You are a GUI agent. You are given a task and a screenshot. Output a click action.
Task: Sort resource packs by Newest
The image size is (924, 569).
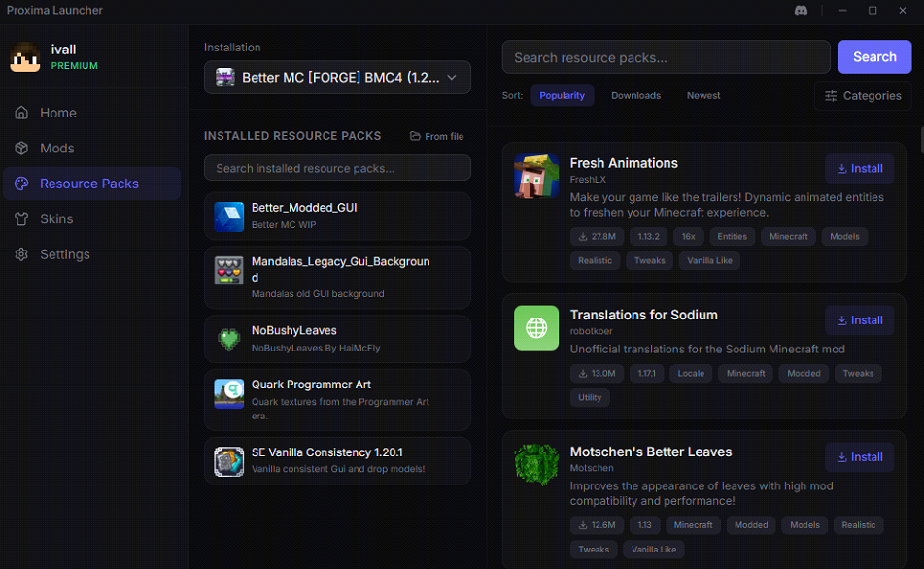703,96
